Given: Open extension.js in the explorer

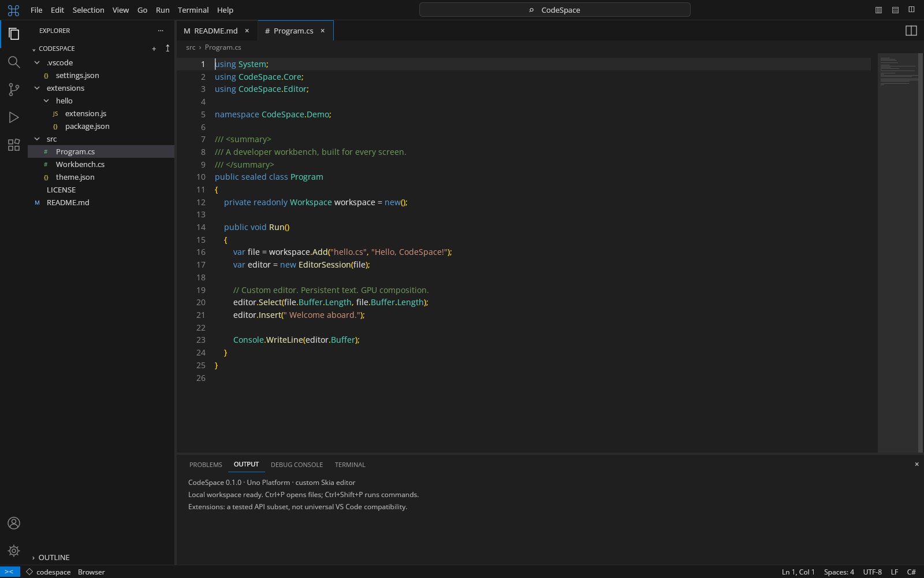Looking at the screenshot, I should (x=101, y=113).
